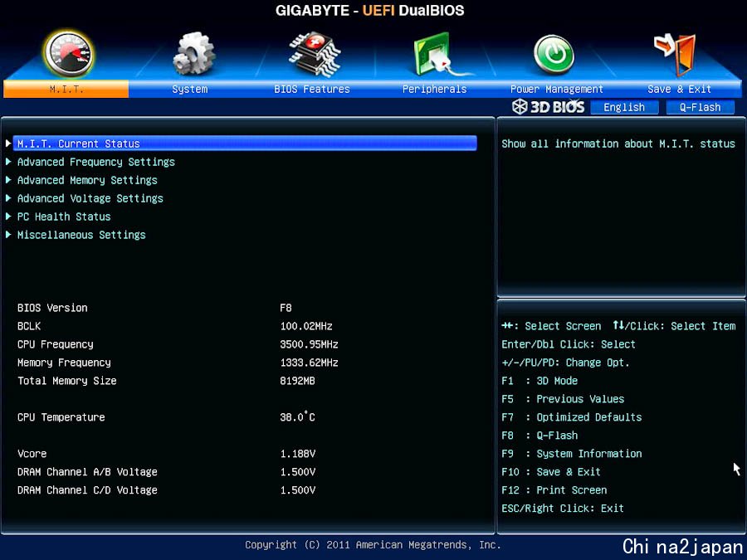Image resolution: width=747 pixels, height=560 pixels.
Task: Click the F5 : Previous Values hint
Action: tap(563, 399)
